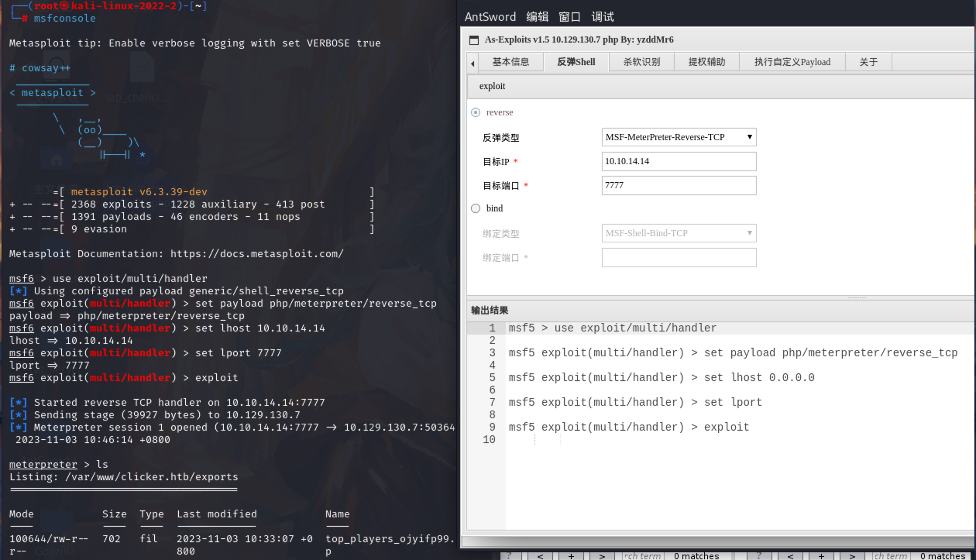Click next-match arrow in right search bar
The image size is (976, 560).
pyautogui.click(x=852, y=556)
